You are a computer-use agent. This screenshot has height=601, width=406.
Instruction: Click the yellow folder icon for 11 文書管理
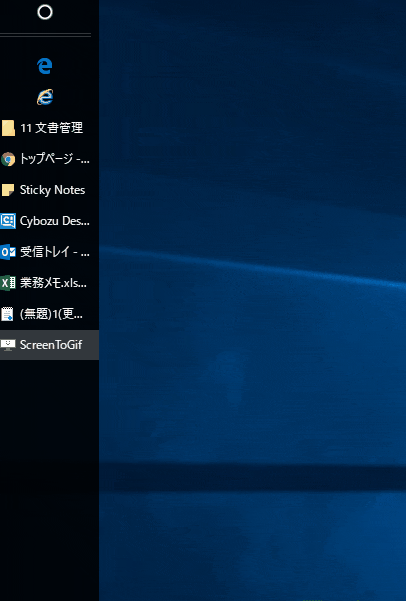(x=8, y=128)
